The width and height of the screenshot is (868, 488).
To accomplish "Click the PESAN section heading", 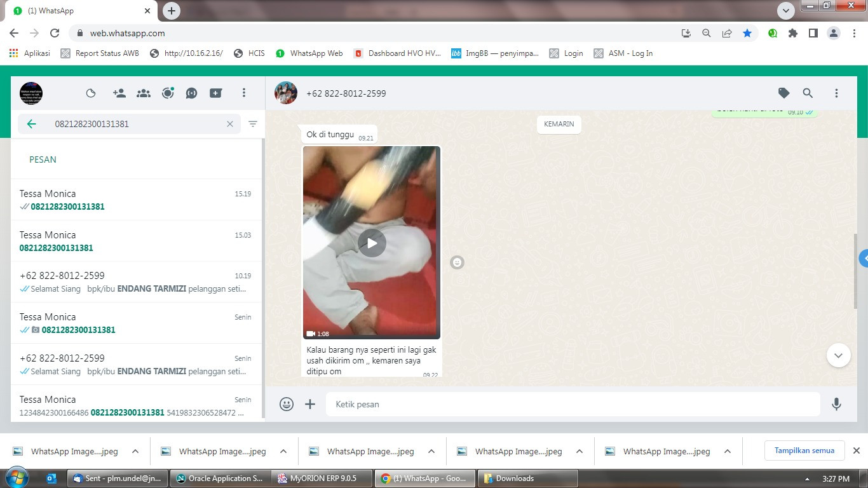I will pos(43,159).
